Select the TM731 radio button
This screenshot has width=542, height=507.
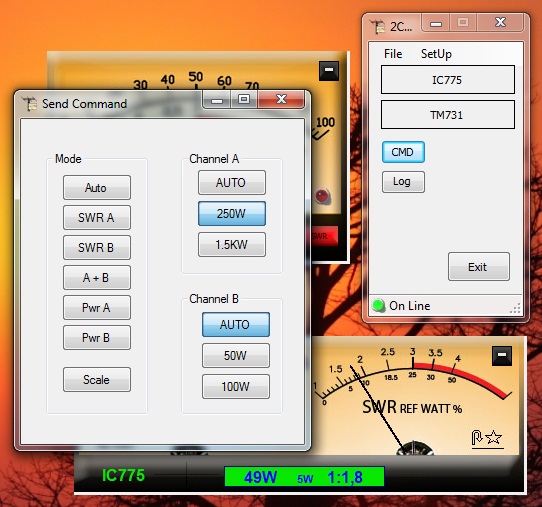448,115
